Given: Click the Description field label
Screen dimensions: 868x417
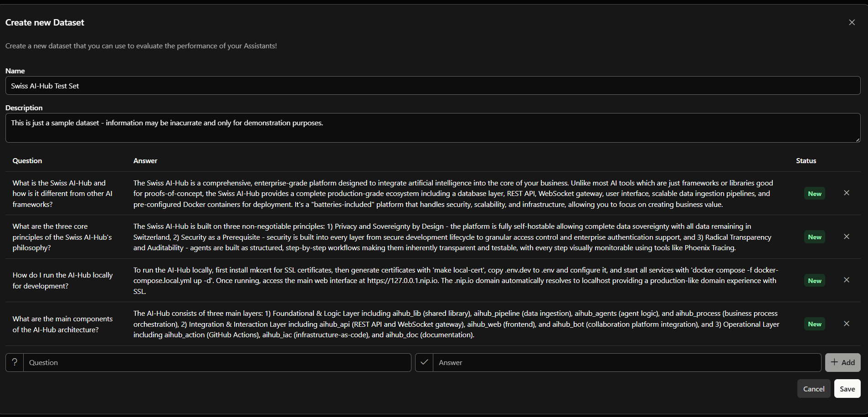Looking at the screenshot, I should tap(24, 108).
